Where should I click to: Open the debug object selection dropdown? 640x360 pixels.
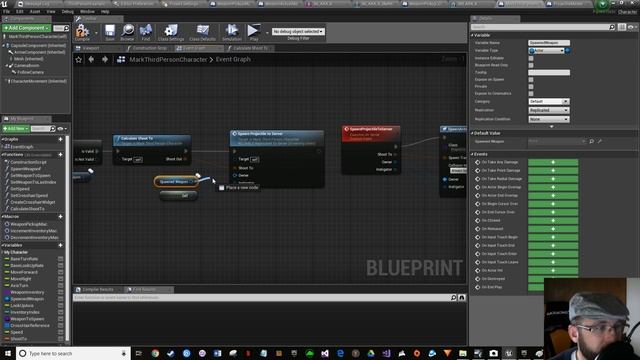pyautogui.click(x=298, y=31)
